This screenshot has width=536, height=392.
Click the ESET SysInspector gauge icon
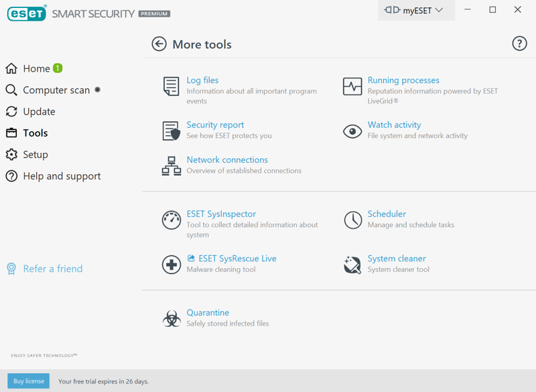(172, 220)
